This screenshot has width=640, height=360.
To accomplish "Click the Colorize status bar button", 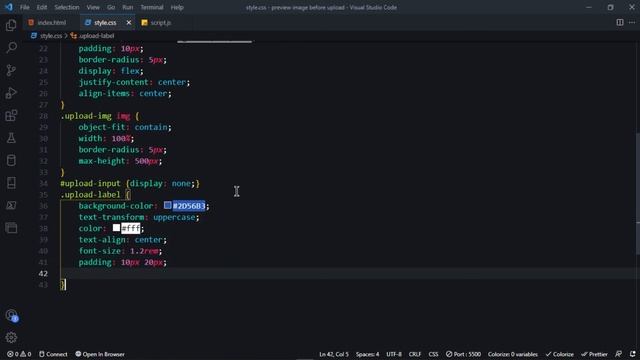I will point(560,354).
